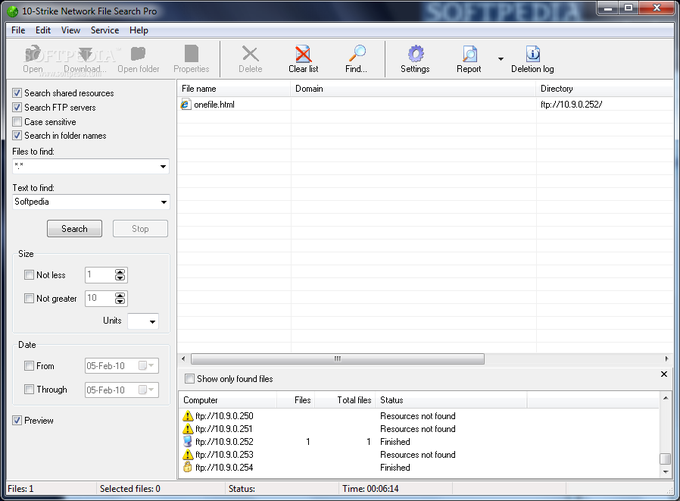Open the Find tool in toolbar

[x=356, y=55]
